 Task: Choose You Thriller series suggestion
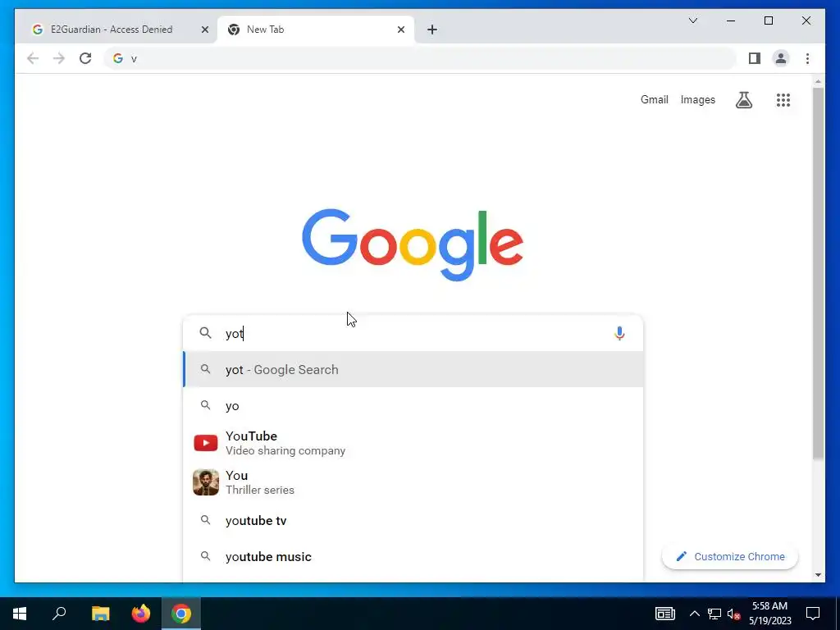coord(413,482)
